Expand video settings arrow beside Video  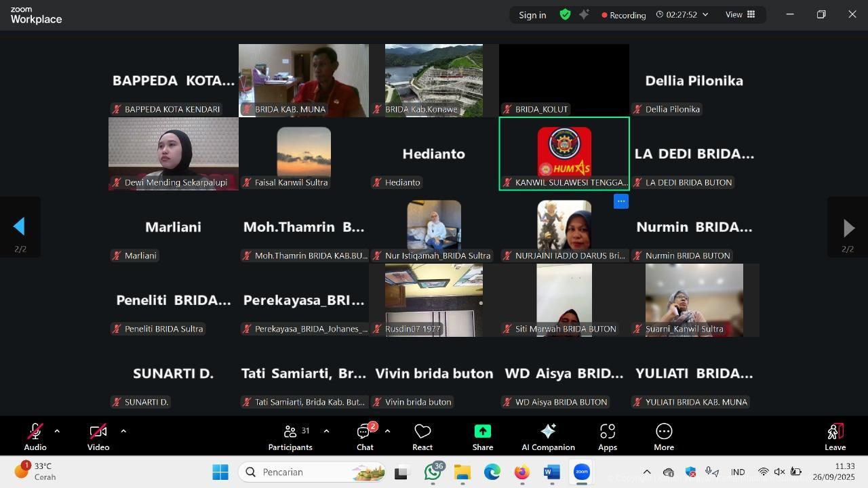[x=123, y=431]
